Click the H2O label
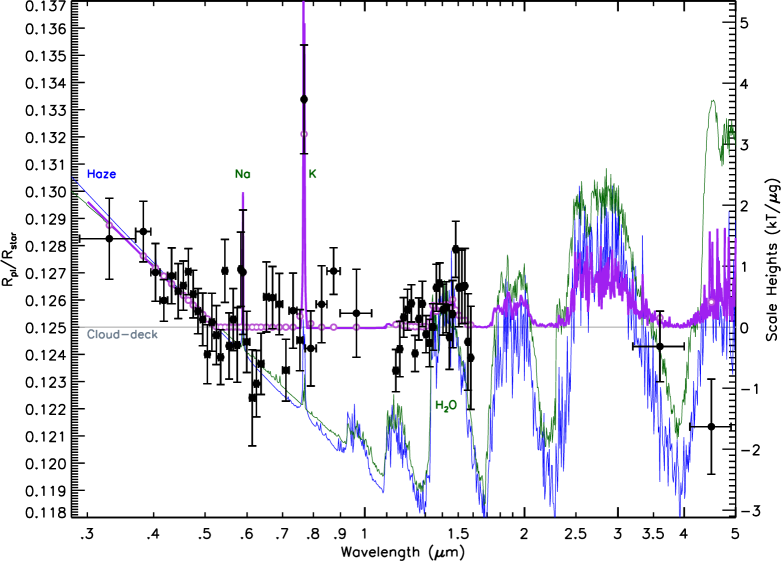 pos(446,406)
